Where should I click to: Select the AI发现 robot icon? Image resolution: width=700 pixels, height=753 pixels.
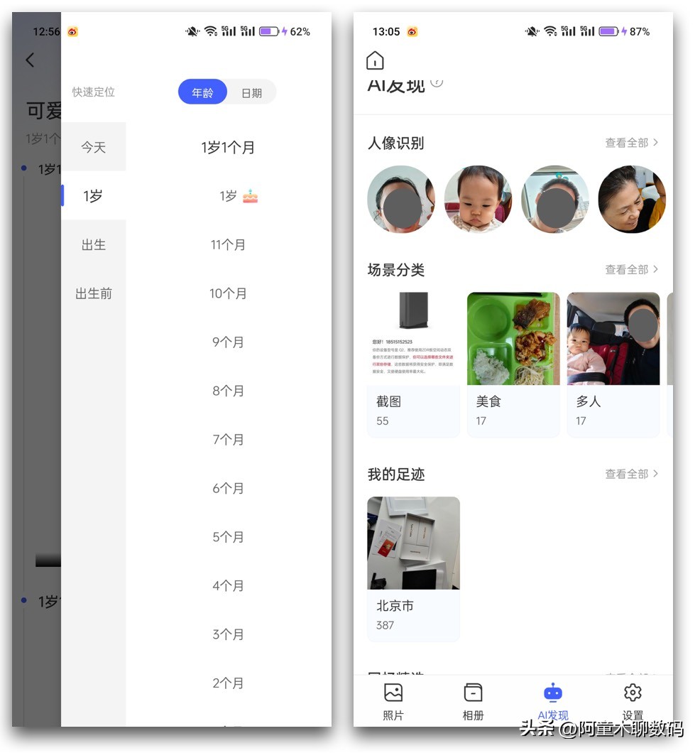click(553, 693)
